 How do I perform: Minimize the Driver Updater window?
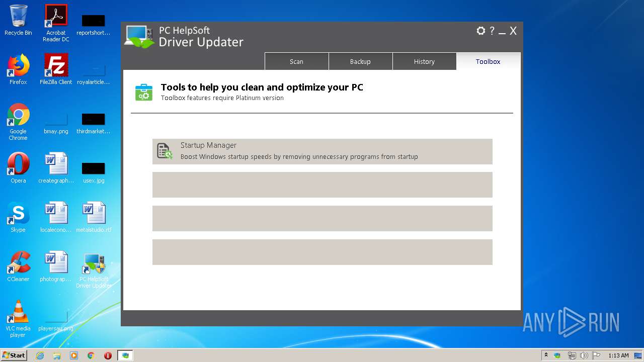[502, 33]
